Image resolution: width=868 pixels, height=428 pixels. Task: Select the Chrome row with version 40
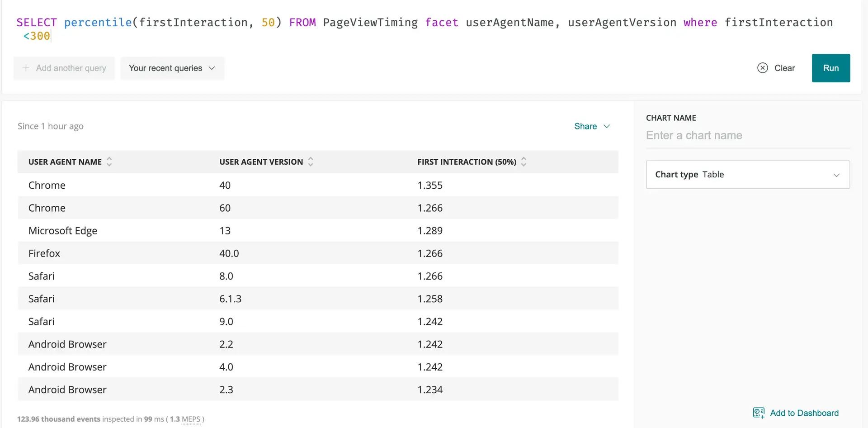coord(318,185)
